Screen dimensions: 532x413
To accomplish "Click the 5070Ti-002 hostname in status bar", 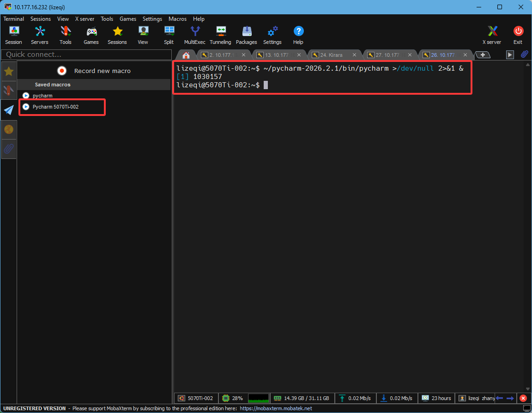I will 196,398.
